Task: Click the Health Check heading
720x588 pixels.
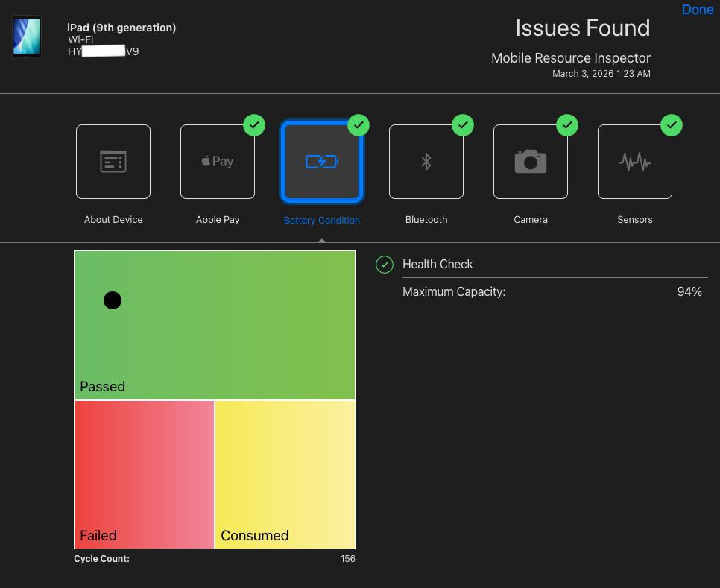Action: pyautogui.click(x=438, y=265)
